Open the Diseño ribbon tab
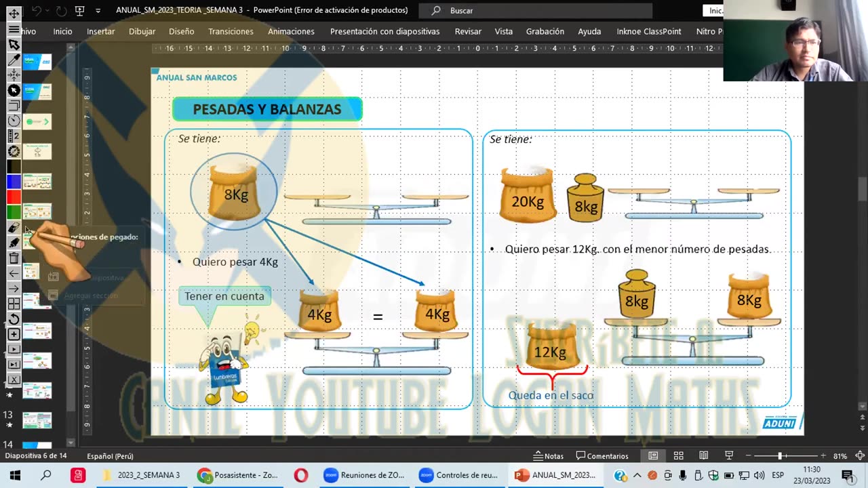Viewport: 868px width, 488px height. 181,31
